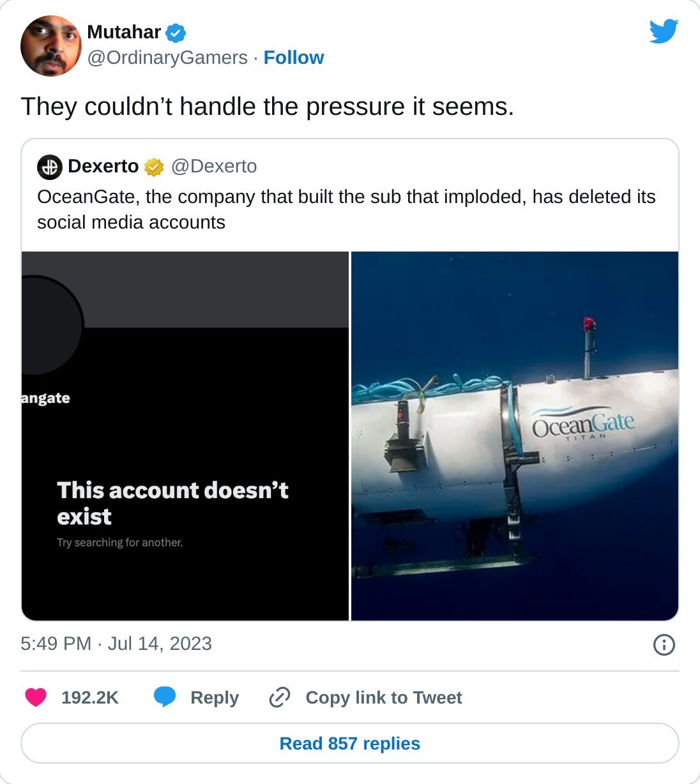Click the Dexerto round logo avatar
The width and height of the screenshot is (700, 784).
pyautogui.click(x=50, y=167)
